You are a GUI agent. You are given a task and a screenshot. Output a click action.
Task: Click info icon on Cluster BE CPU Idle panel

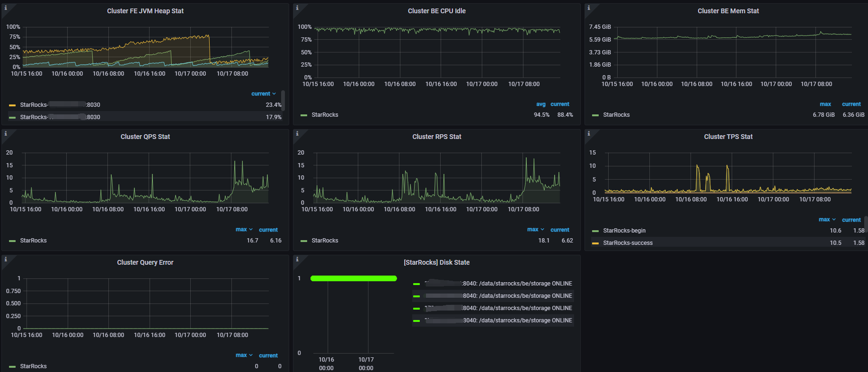click(297, 8)
